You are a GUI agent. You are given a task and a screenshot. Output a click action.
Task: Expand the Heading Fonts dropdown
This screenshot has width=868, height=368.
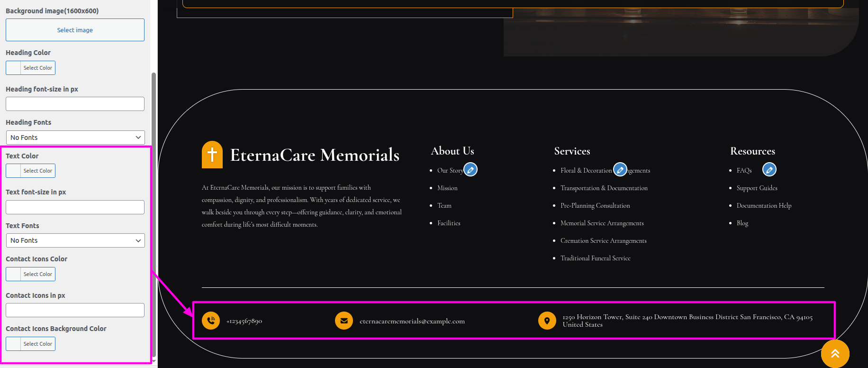[75, 138]
